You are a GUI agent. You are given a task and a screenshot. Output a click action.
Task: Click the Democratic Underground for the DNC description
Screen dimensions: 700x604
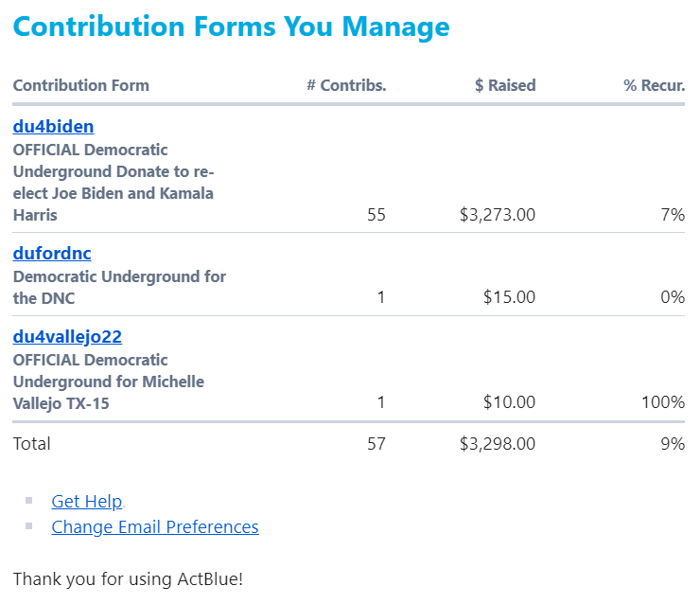pyautogui.click(x=119, y=287)
